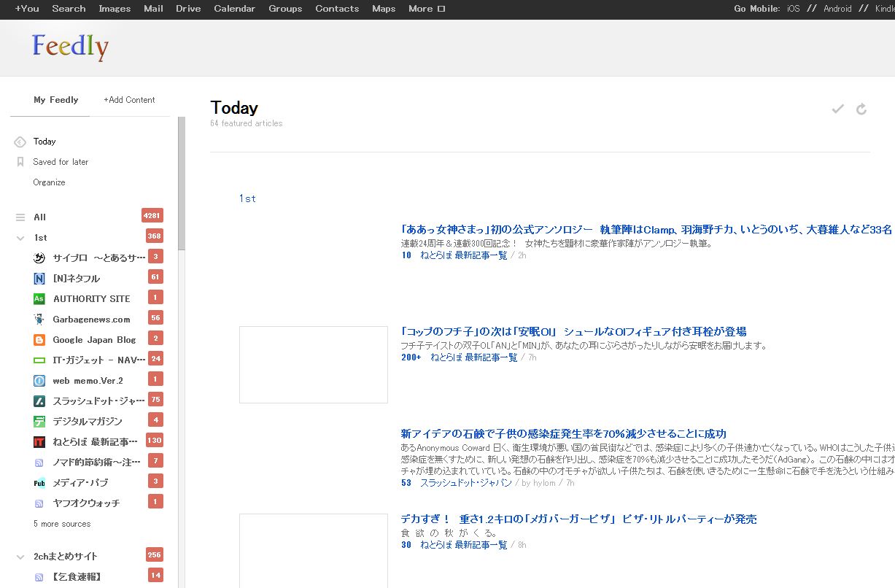The width and height of the screenshot is (895, 588).
Task: Open Maps in the top bar
Action: [384, 9]
